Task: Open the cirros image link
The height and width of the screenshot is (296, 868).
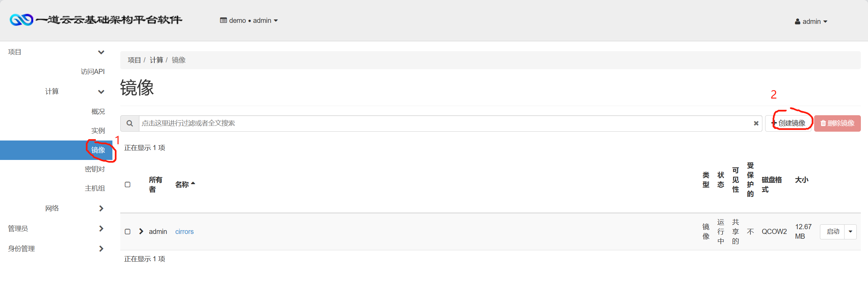Action: click(x=184, y=232)
